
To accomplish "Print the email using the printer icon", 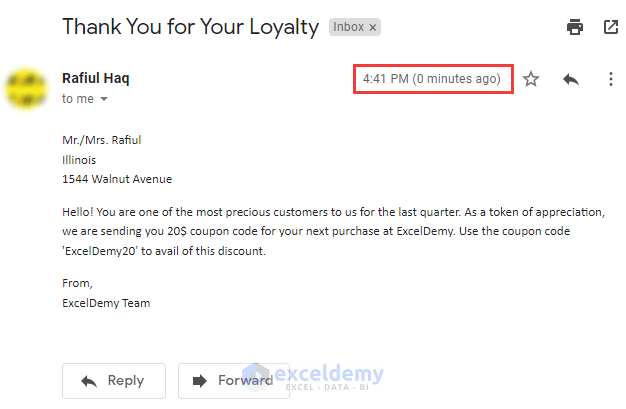I will (575, 27).
